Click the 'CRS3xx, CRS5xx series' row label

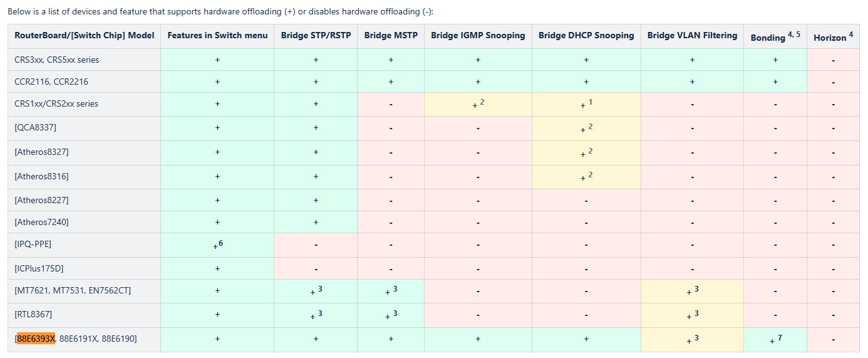tap(57, 60)
